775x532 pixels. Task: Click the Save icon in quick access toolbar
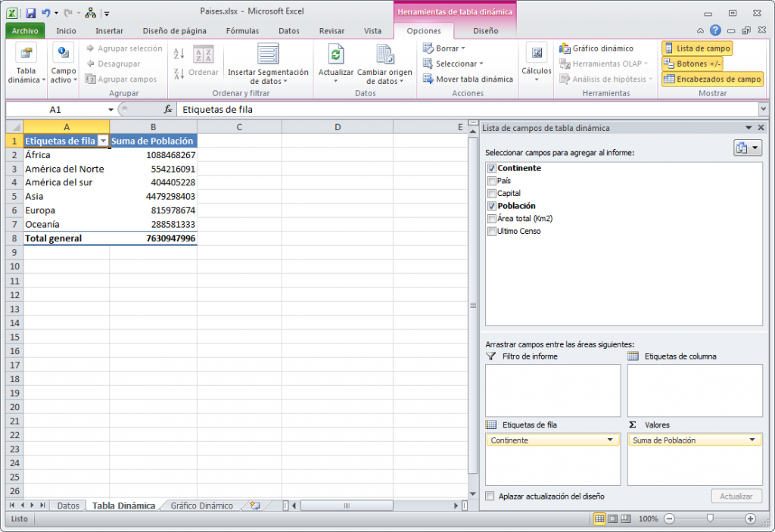coord(30,14)
